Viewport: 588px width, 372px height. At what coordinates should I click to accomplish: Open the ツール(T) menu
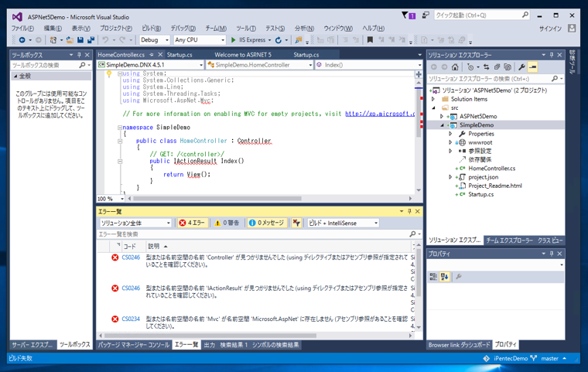246,28
